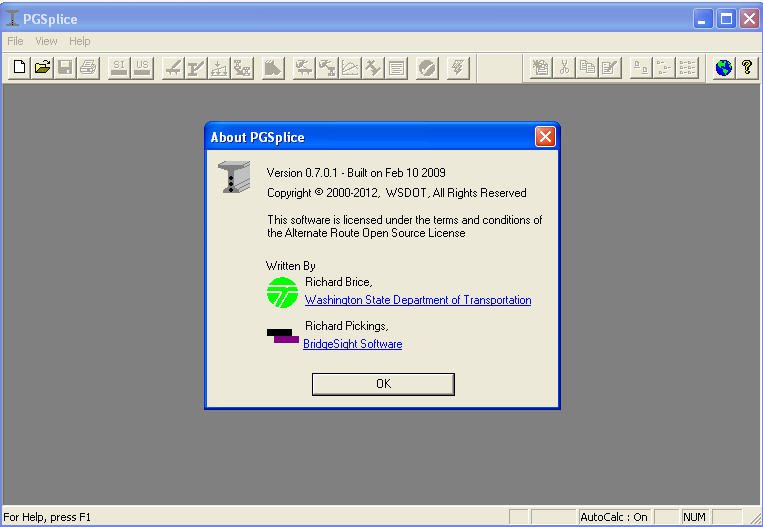Image resolution: width=763 pixels, height=527 pixels.
Task: Open Washington State Department of Transportation link
Action: 418,300
